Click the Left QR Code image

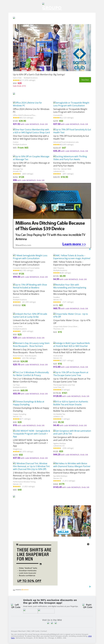16,606
